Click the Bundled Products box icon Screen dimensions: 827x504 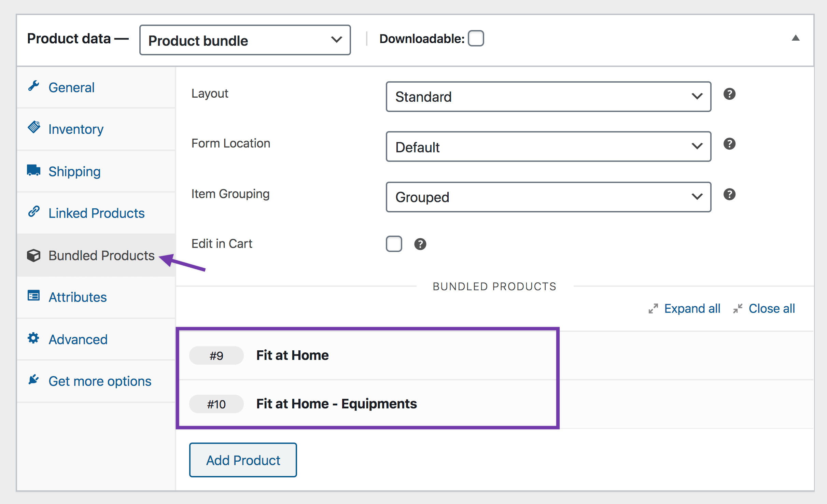click(33, 255)
